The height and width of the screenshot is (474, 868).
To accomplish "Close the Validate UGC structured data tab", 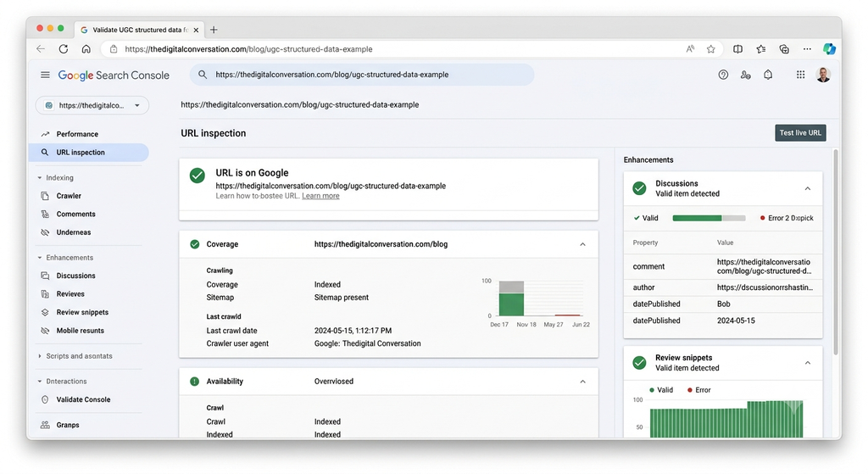I will click(x=196, y=30).
